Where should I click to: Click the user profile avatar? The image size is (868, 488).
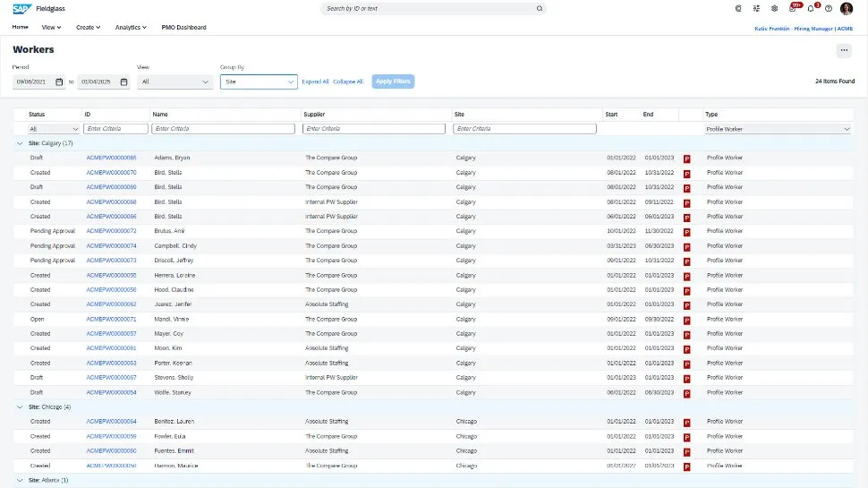click(x=847, y=8)
